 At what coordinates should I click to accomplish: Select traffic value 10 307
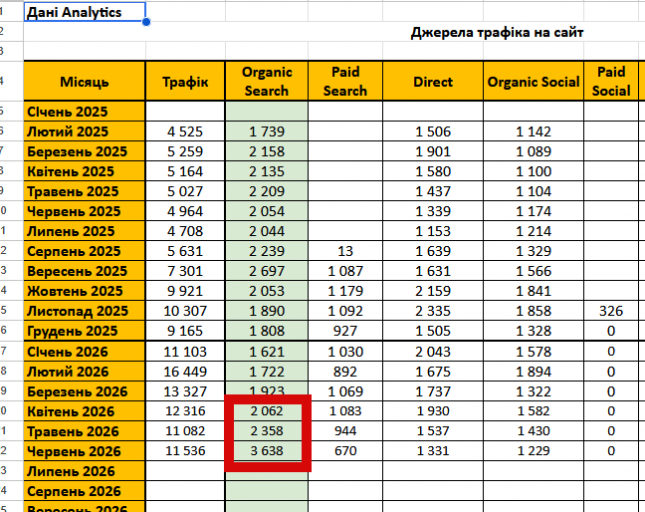pos(185,311)
